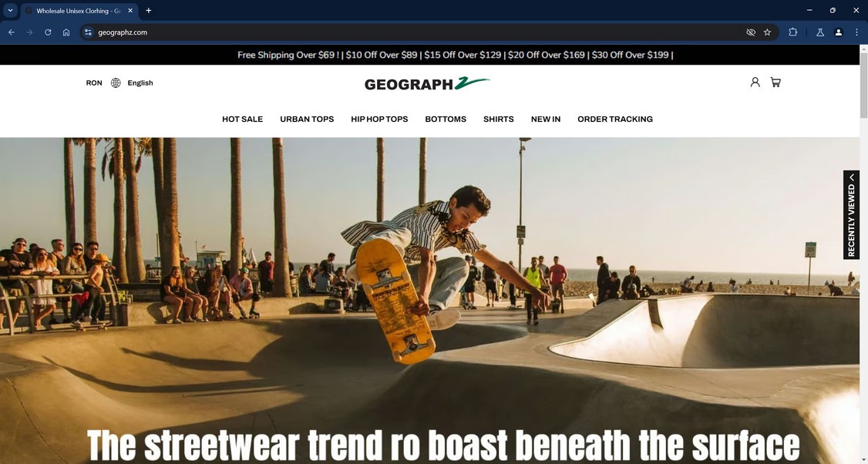Open RON currency selector
This screenshot has width=868, height=464.
click(94, 83)
